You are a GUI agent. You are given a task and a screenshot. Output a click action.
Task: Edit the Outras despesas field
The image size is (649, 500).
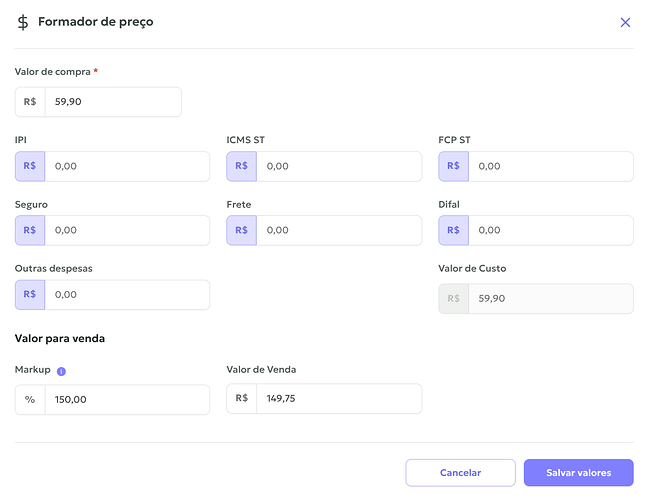[x=126, y=295]
